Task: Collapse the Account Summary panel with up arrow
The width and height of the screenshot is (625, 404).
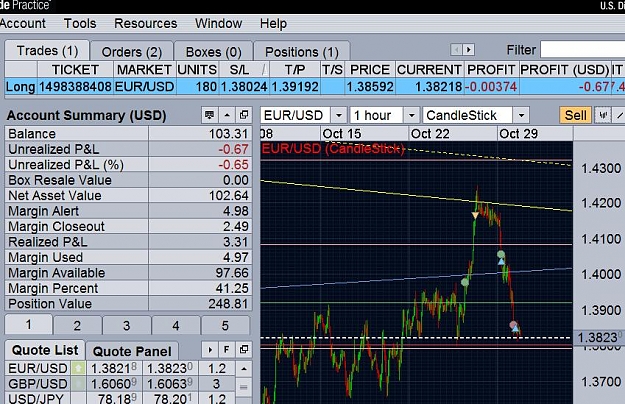Action: click(227, 115)
